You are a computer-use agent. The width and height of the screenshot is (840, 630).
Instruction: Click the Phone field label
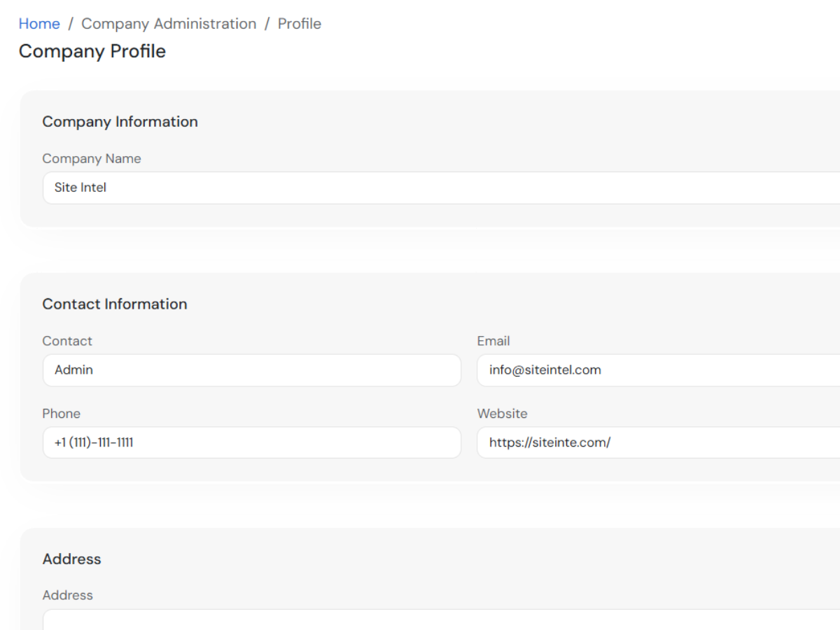click(62, 414)
